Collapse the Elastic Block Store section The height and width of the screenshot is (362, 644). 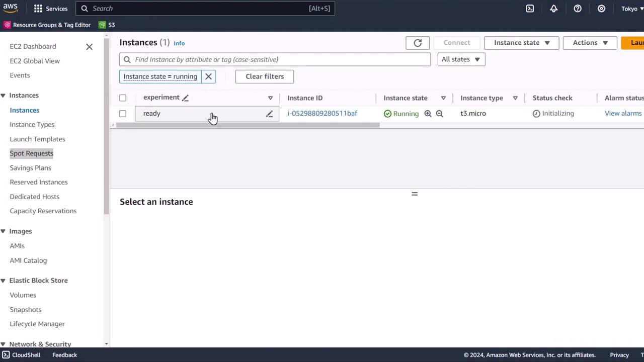point(3,281)
